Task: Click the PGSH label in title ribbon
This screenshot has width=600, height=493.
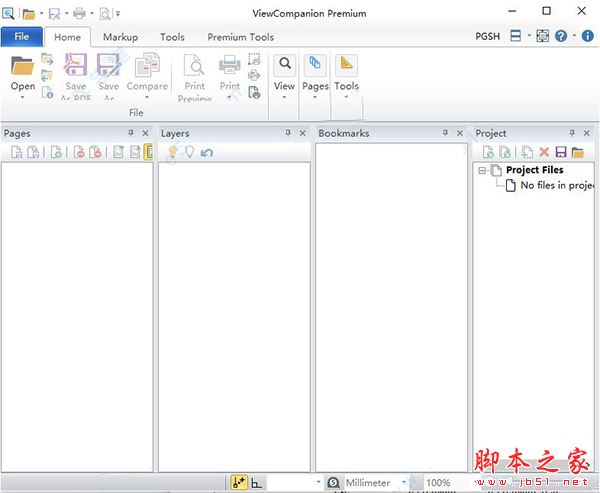Action: [488, 36]
